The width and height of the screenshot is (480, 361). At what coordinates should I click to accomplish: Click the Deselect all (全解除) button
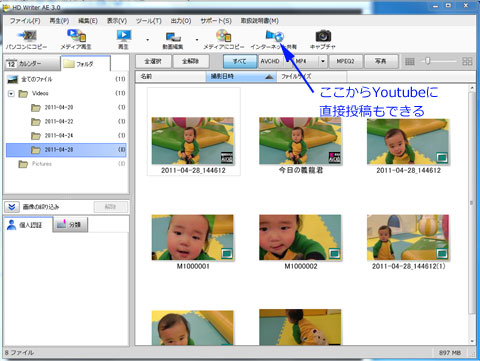pos(191,61)
